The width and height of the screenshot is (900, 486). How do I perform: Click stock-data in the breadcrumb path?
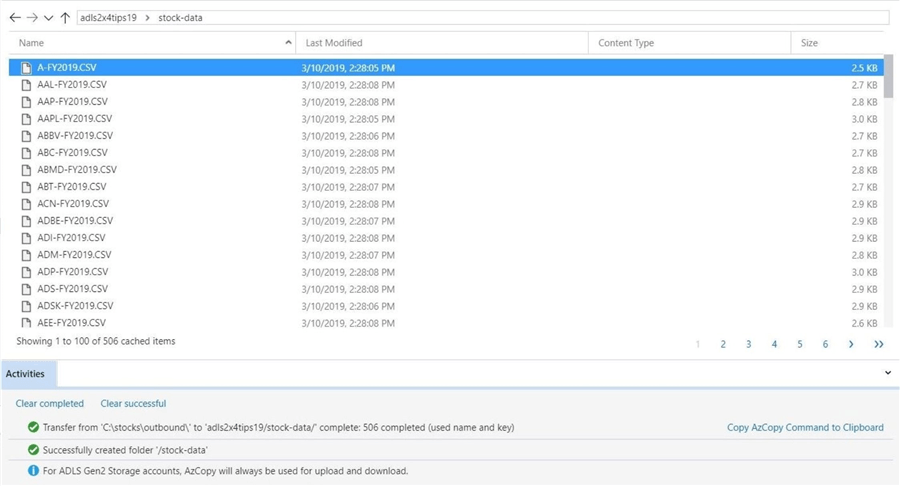pos(180,18)
